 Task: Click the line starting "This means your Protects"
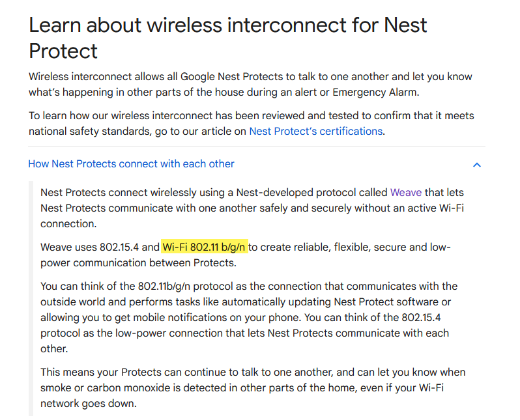[253, 372]
